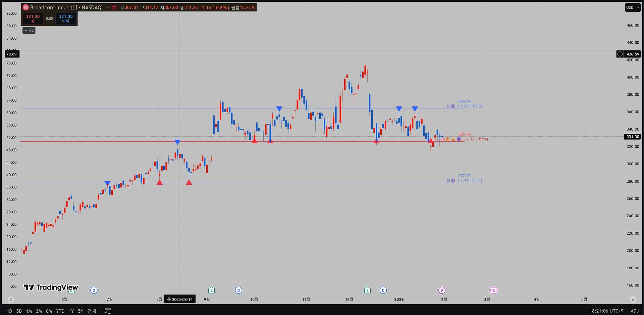
Task: Click the 331.30 셀 sell button
Action: click(x=33, y=18)
